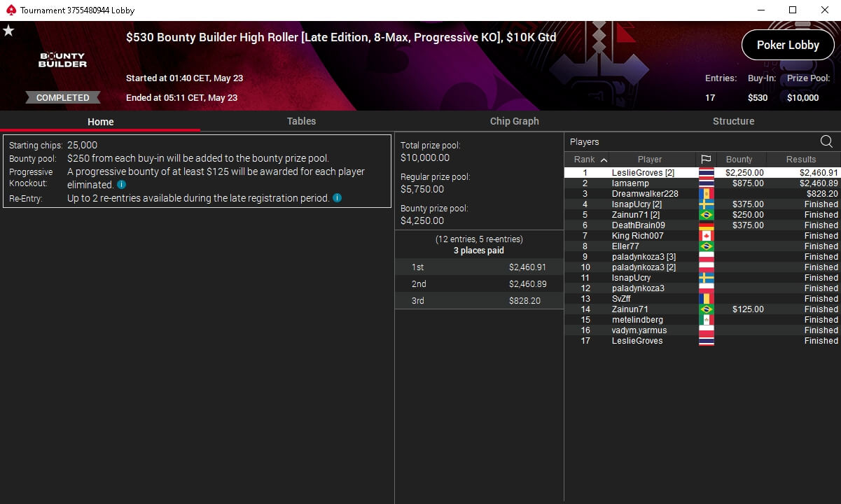
Task: Click the flag next to paladynkoza3 [3]
Action: coord(706,257)
